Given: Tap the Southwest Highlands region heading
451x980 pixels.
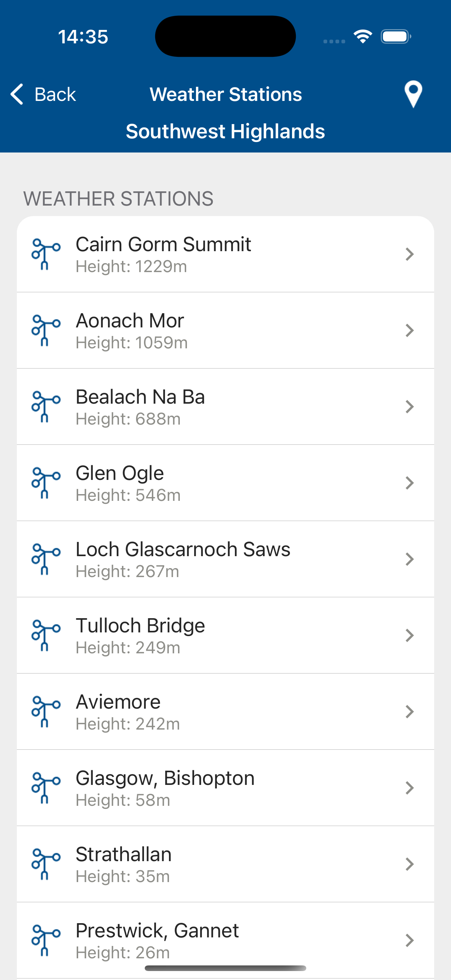Looking at the screenshot, I should [x=225, y=131].
